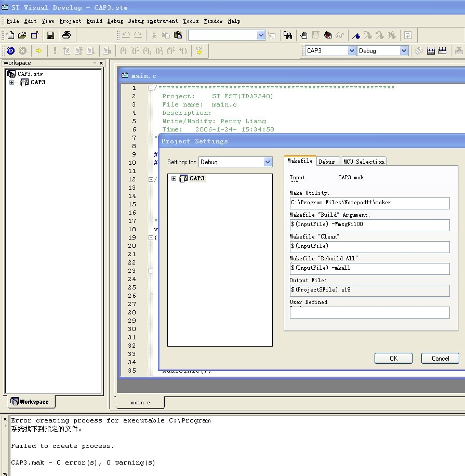Click the Compile file icon in the build toolbar
465x476 pixels.
point(419,51)
